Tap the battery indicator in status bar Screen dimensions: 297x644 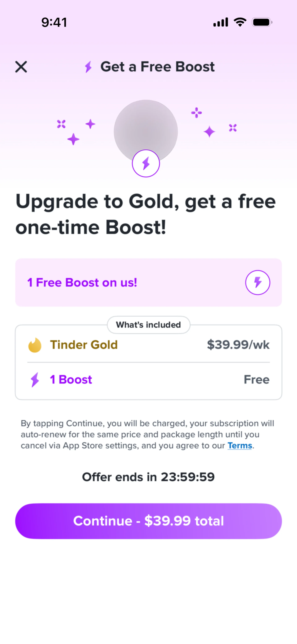(262, 22)
